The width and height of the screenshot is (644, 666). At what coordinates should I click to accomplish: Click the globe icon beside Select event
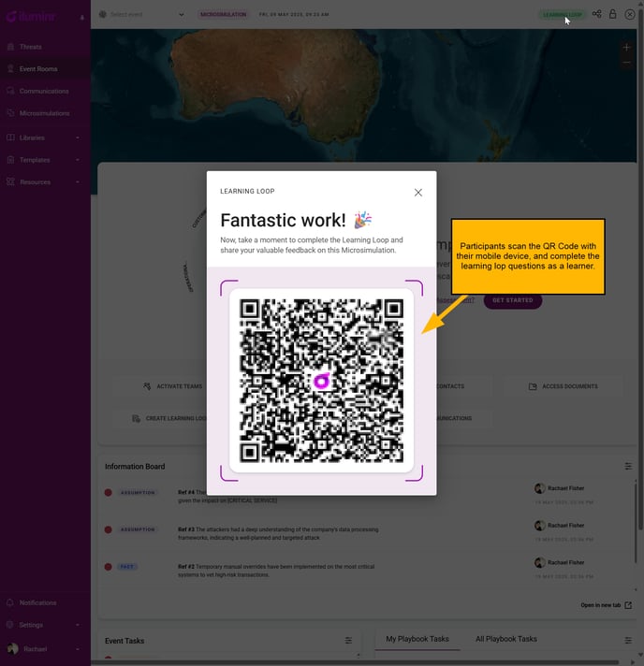tap(102, 14)
